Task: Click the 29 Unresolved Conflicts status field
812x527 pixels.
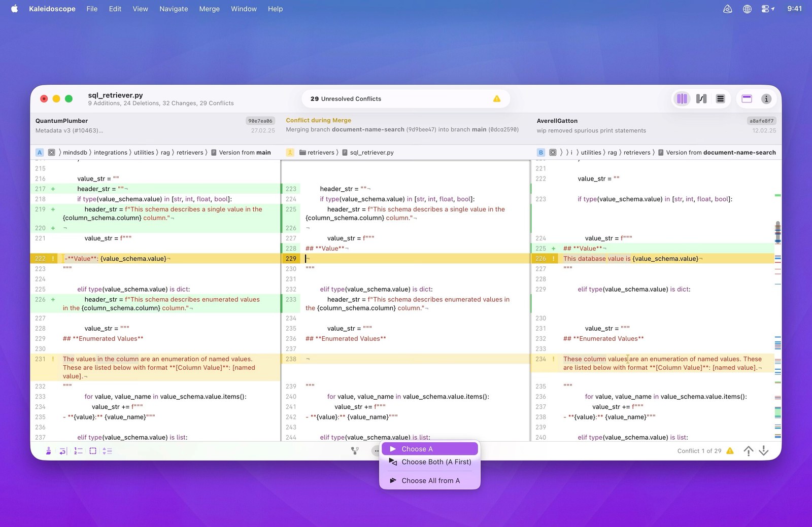Action: [x=405, y=99]
